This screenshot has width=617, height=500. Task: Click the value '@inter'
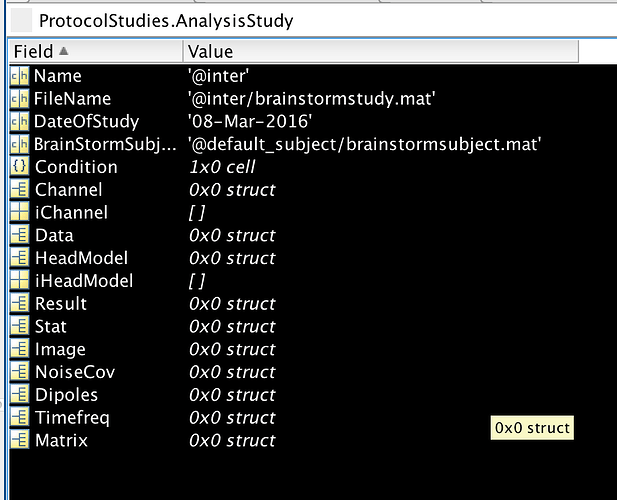click(219, 76)
